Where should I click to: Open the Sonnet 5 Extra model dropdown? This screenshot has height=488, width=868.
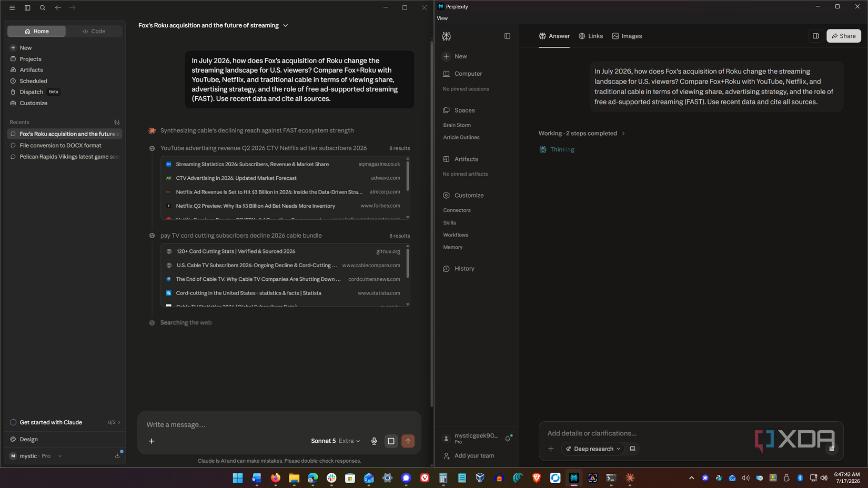click(x=335, y=441)
